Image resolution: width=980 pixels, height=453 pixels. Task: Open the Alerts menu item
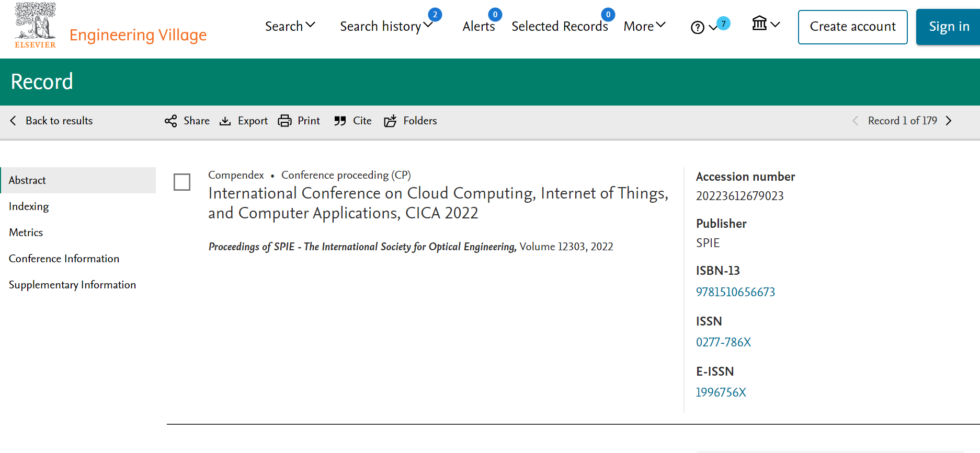click(478, 26)
